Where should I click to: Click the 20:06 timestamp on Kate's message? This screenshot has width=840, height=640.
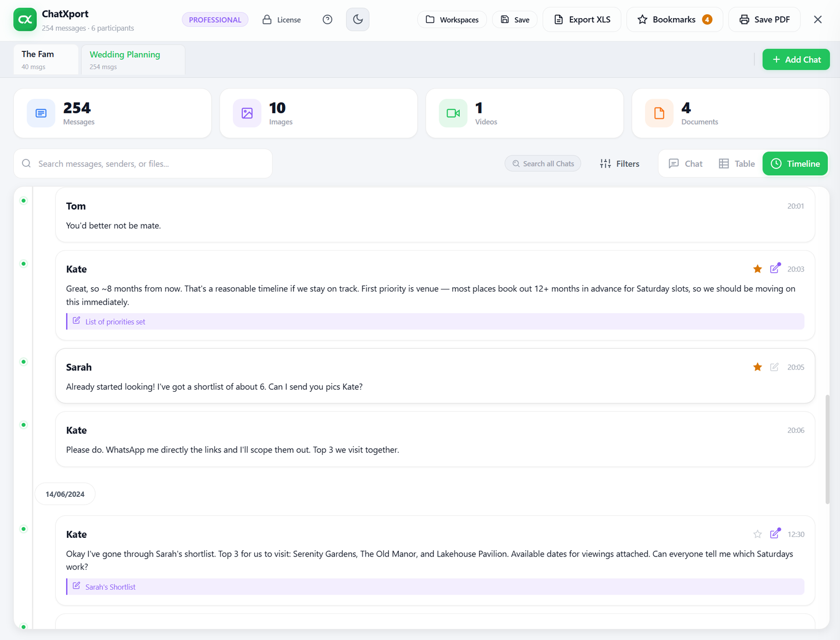796,430
